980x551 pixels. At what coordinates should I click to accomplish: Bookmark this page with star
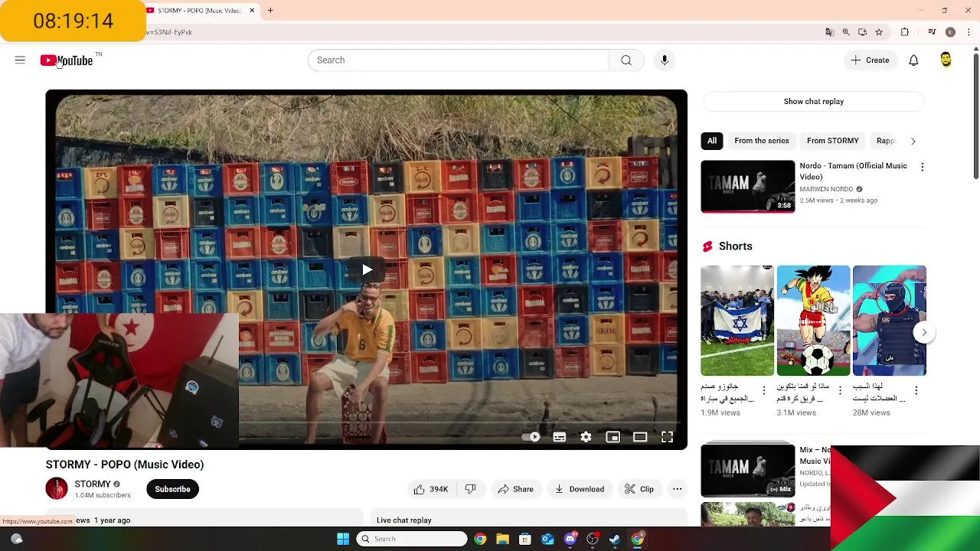tap(879, 32)
